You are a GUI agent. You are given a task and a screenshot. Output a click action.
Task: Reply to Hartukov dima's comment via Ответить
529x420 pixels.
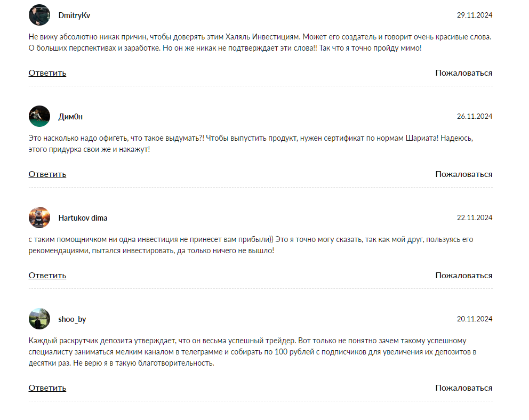(x=47, y=276)
